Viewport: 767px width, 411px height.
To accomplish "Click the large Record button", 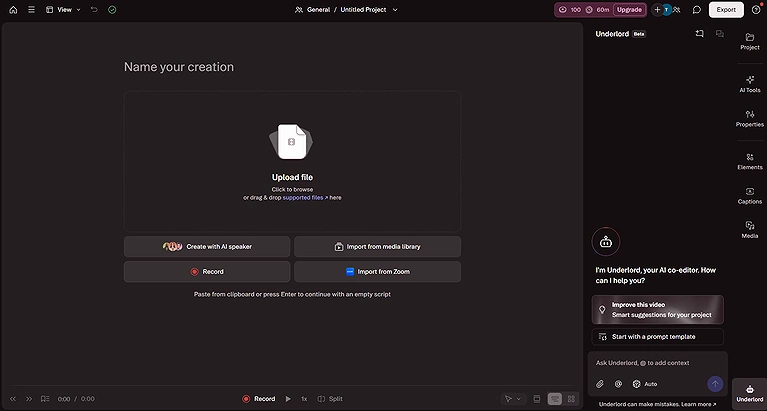I will pos(207,272).
